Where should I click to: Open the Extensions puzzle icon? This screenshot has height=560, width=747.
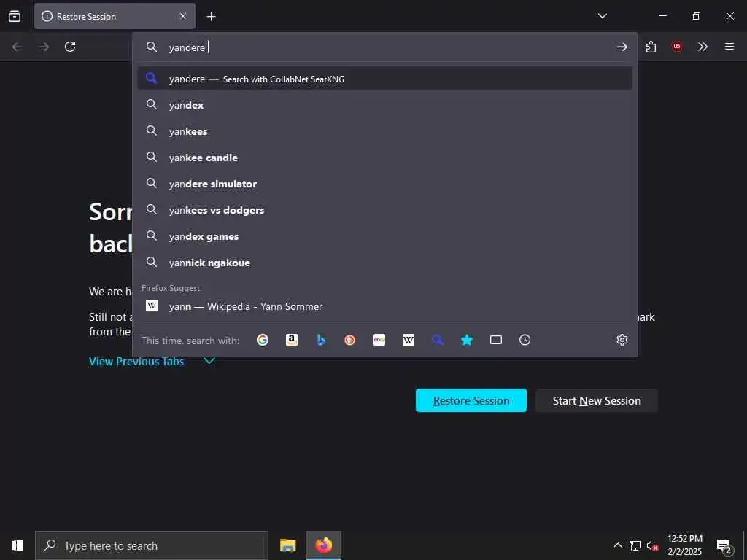click(x=651, y=47)
